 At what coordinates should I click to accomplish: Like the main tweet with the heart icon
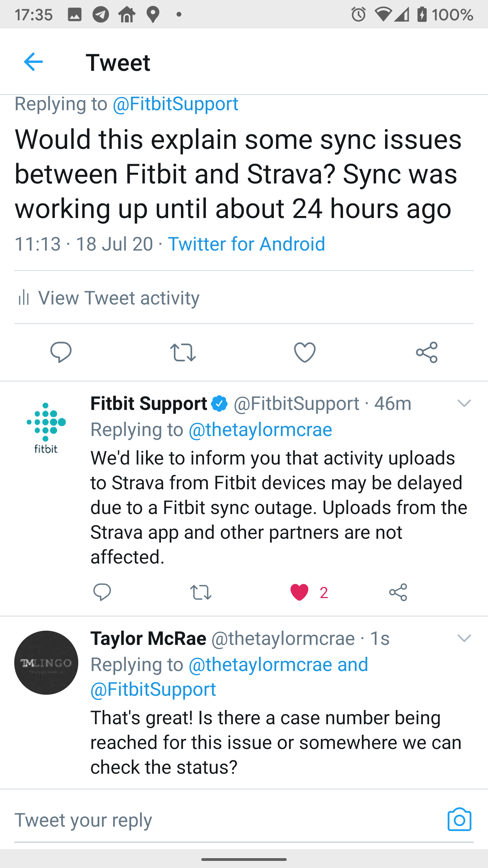[305, 352]
